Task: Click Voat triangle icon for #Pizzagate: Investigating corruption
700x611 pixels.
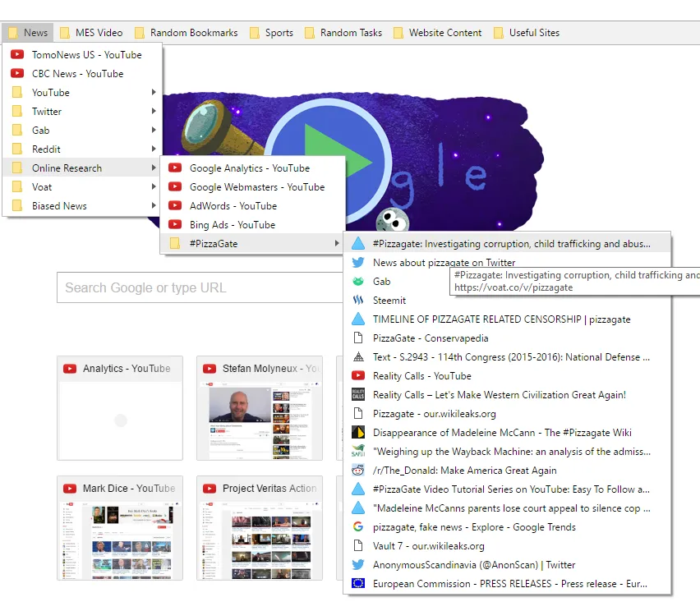Action: (x=358, y=243)
